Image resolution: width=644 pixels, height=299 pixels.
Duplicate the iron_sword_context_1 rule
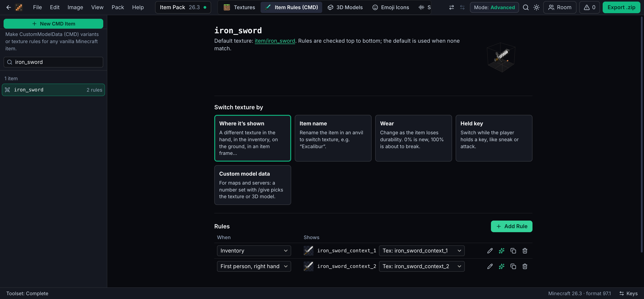[x=513, y=251]
